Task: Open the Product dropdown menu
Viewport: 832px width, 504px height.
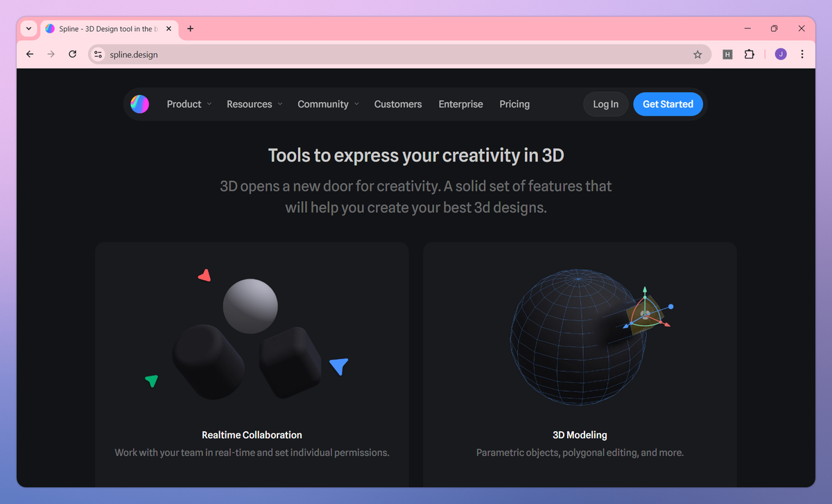Action: tap(184, 104)
